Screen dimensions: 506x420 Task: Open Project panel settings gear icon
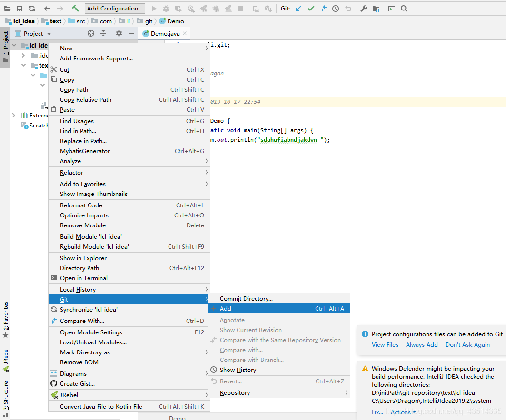point(119,33)
